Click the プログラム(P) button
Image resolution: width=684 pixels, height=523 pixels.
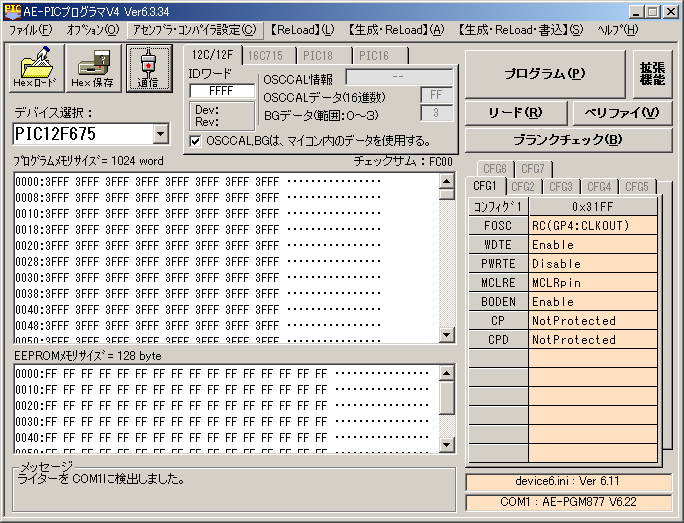545,74
